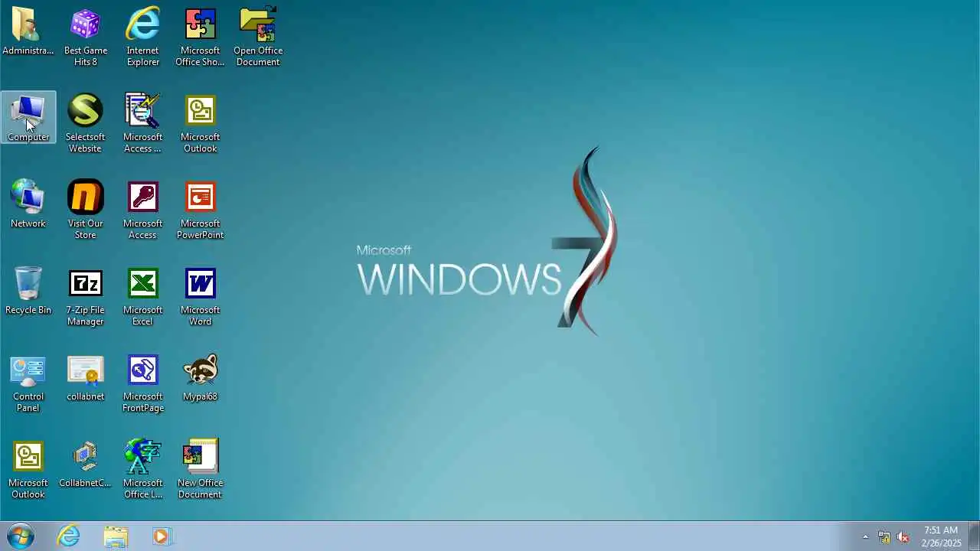This screenshot has height=551, width=980.
Task: Open the muted volume tray icon
Action: (x=903, y=537)
